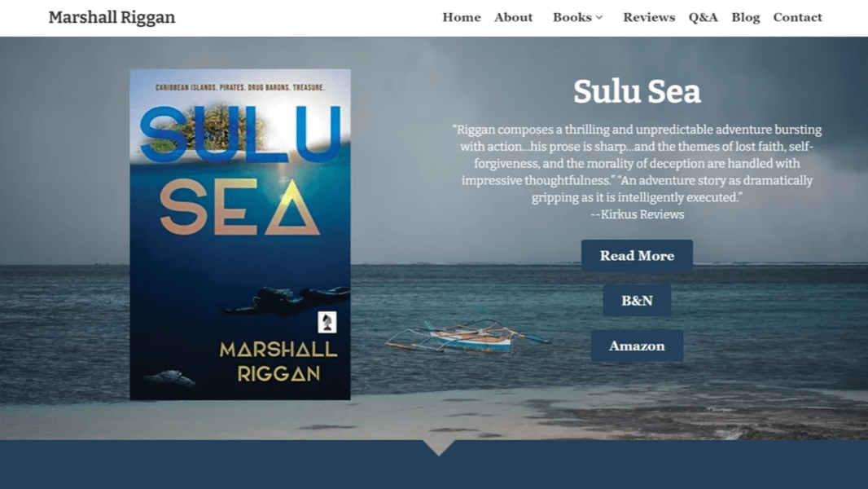Open the Blog section
Image resolution: width=868 pixels, height=489 pixels.
click(745, 17)
